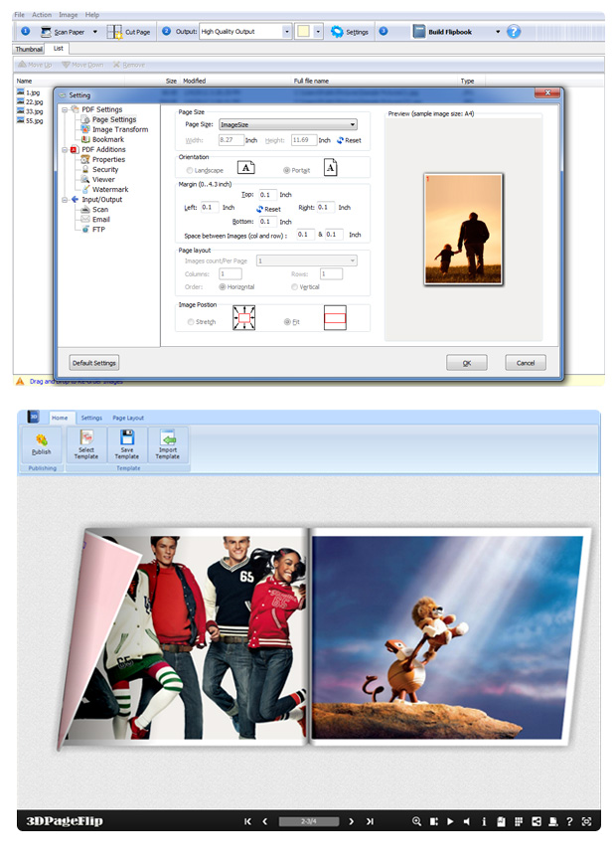Select the Stretch image position radio button

pos(191,321)
